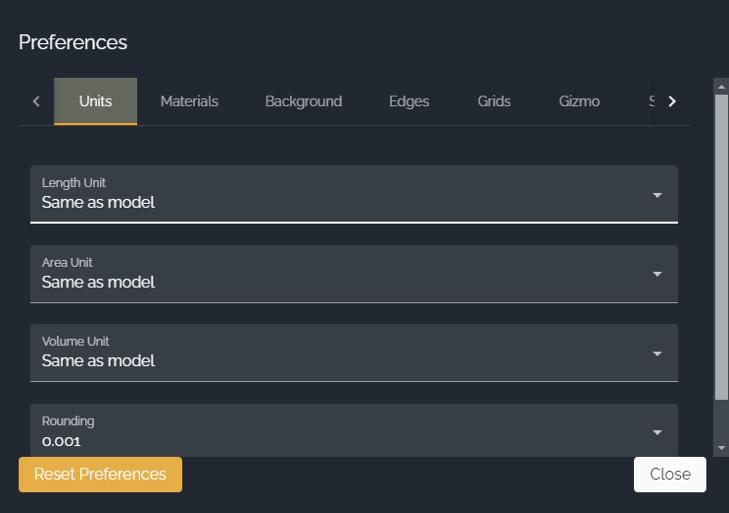
Task: Click the Reset Preferences button
Action: [100, 474]
